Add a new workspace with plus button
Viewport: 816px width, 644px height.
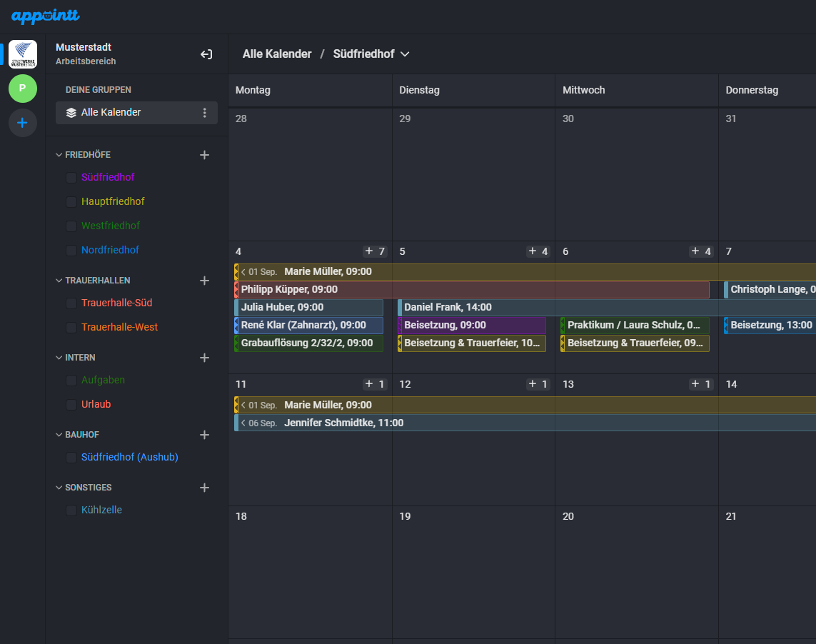[x=23, y=123]
